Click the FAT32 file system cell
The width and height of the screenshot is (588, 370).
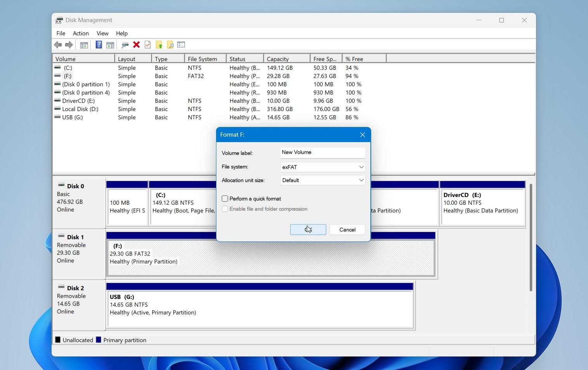tap(195, 76)
